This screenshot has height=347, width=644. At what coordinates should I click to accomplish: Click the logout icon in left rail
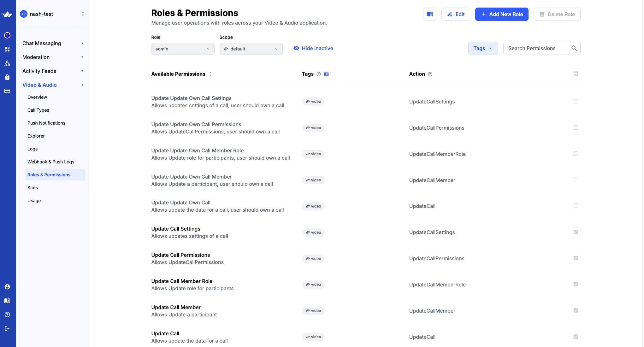[x=7, y=328]
